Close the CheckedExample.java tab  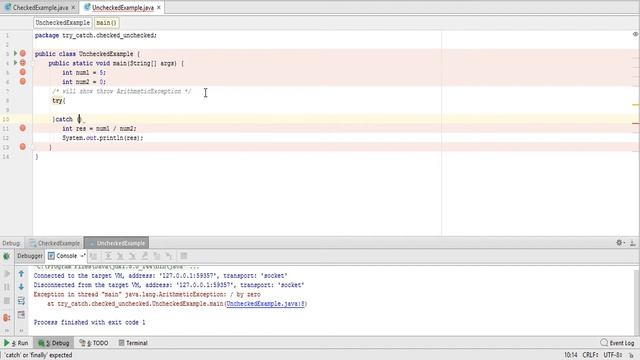point(73,8)
